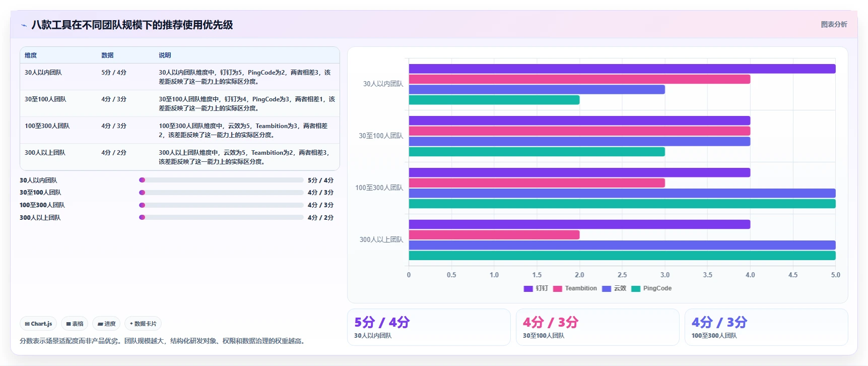The height and width of the screenshot is (366, 868).
Task: Open the 30至100人团队 data card
Action: 597,327
